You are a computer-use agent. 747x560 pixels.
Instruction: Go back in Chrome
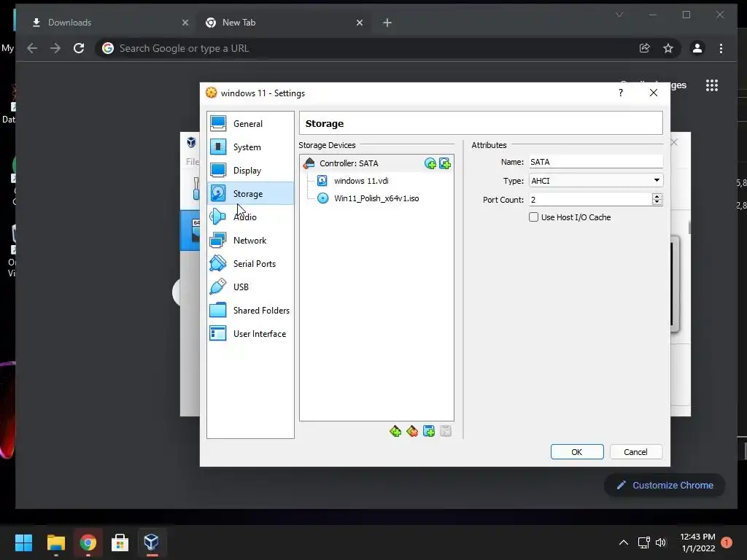tap(32, 48)
